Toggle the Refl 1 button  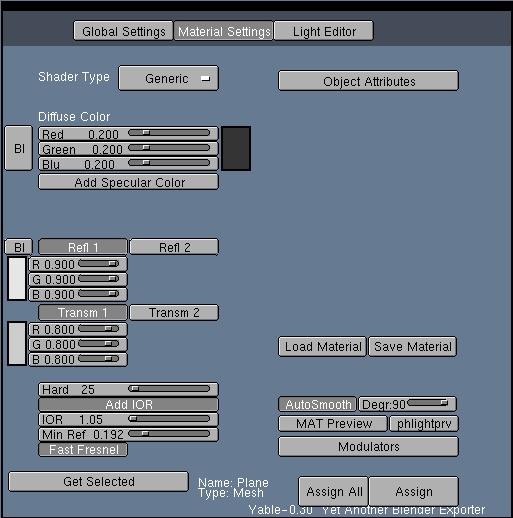[83, 247]
